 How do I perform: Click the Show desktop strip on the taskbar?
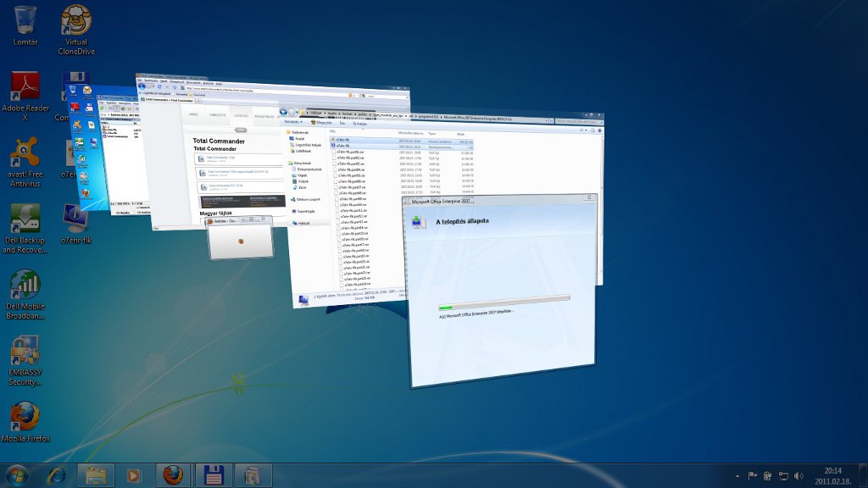point(863,476)
